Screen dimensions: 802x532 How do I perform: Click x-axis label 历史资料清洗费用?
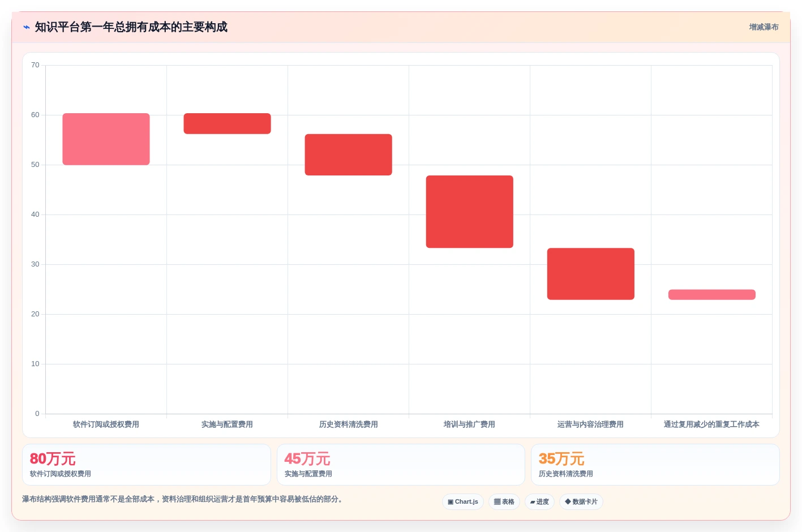(348, 424)
